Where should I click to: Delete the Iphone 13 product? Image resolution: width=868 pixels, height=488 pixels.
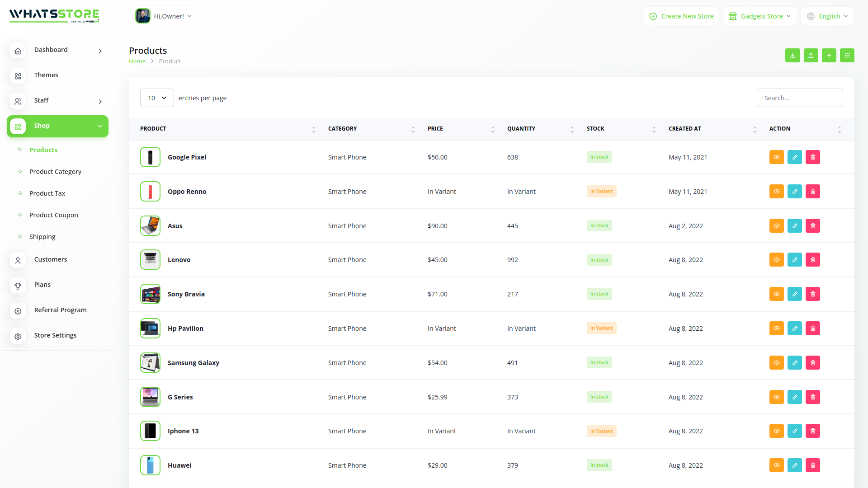812,431
